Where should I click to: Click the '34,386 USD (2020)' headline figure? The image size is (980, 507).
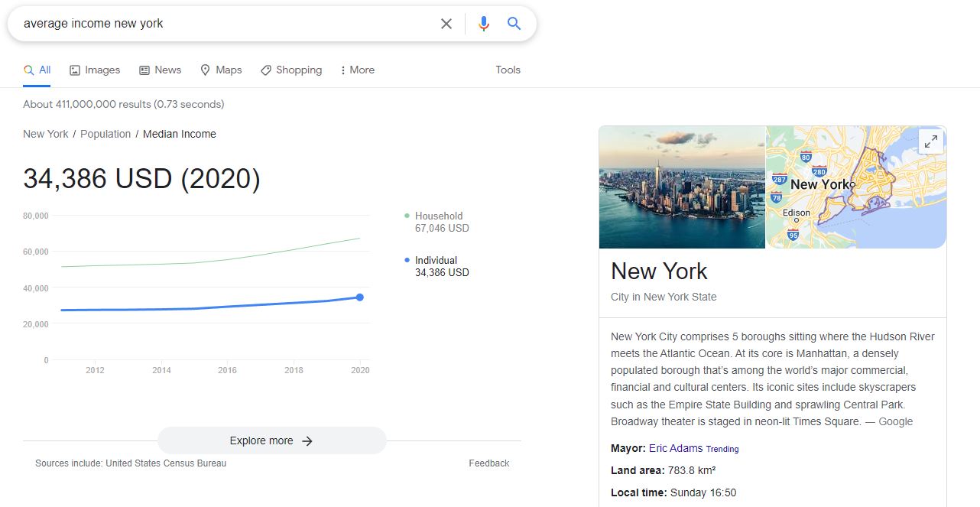point(141,179)
